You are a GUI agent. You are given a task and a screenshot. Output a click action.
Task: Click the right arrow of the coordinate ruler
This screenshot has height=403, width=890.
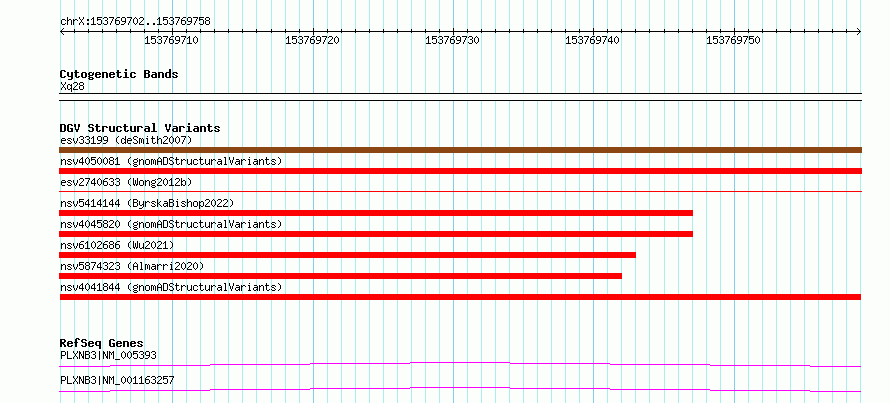pyautogui.click(x=858, y=31)
